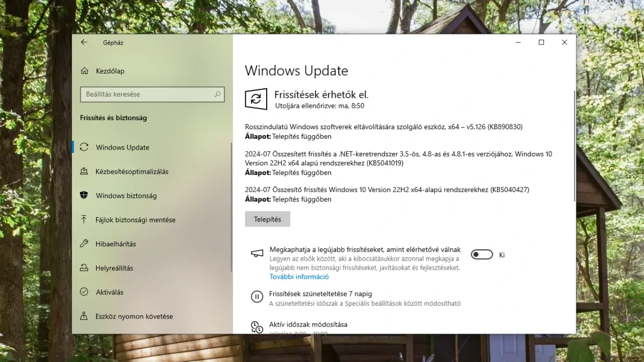The width and height of the screenshot is (644, 362).
Task: Click the Frissítések érhetők el. heading
Action: point(321,94)
